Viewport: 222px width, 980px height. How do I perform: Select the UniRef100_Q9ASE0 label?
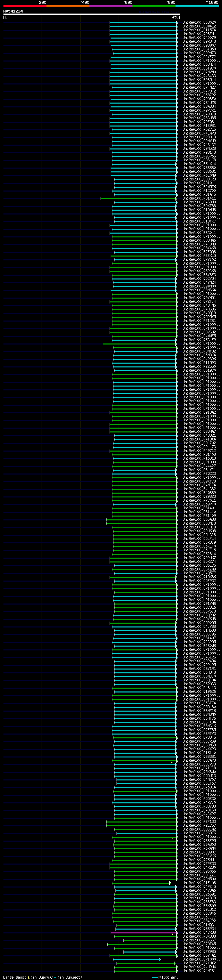point(199,99)
